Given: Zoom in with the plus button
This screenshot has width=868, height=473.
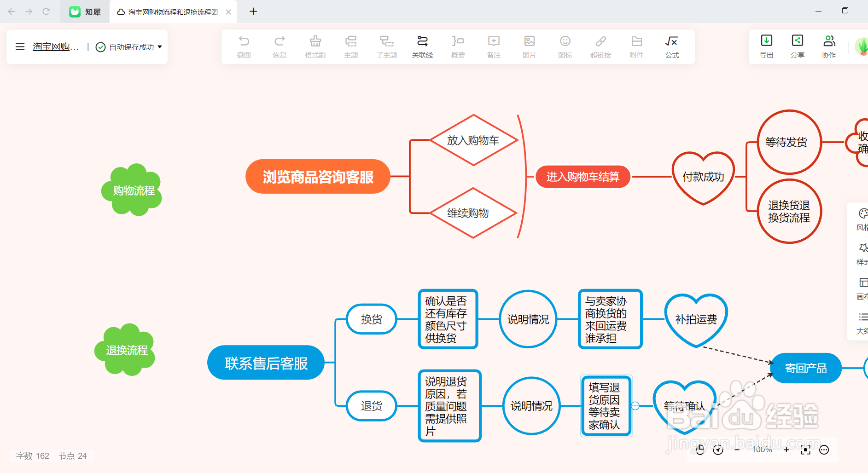Looking at the screenshot, I should coord(786,450).
